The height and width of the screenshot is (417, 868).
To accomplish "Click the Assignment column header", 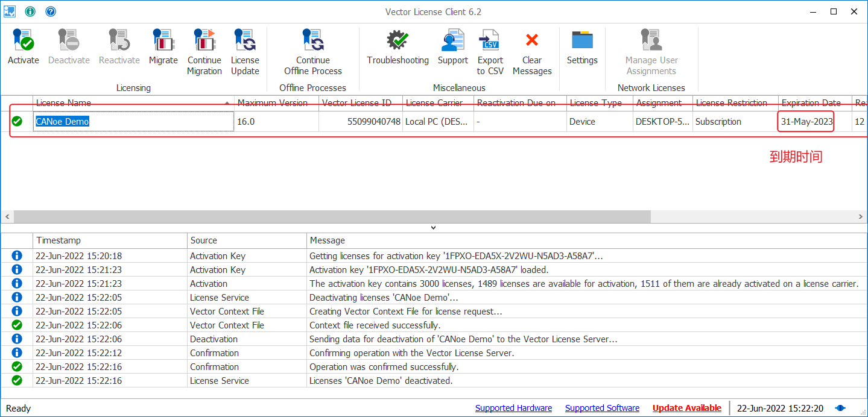I will (x=662, y=103).
